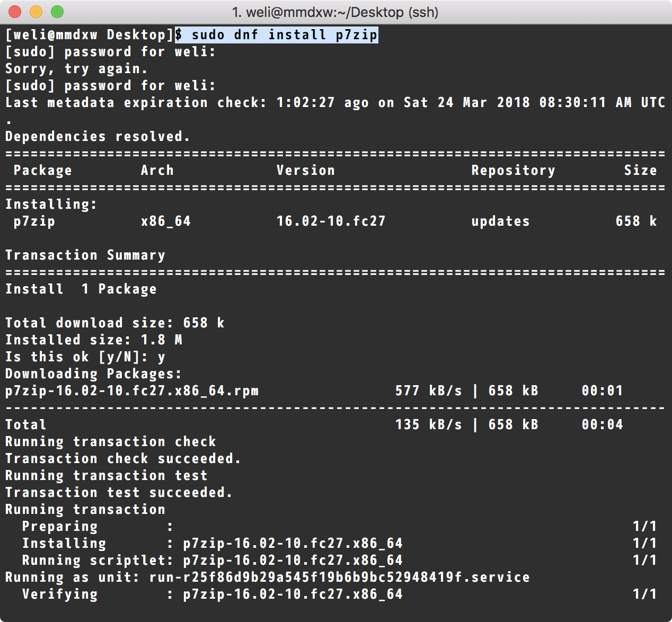672x622 pixels.
Task: Click the '577 kB/s' download speed
Action: 429,391
